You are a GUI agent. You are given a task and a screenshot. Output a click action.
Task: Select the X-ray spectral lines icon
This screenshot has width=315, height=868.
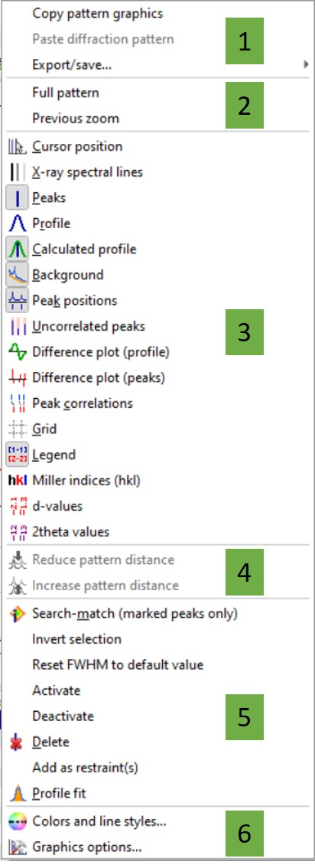pyautogui.click(x=17, y=172)
